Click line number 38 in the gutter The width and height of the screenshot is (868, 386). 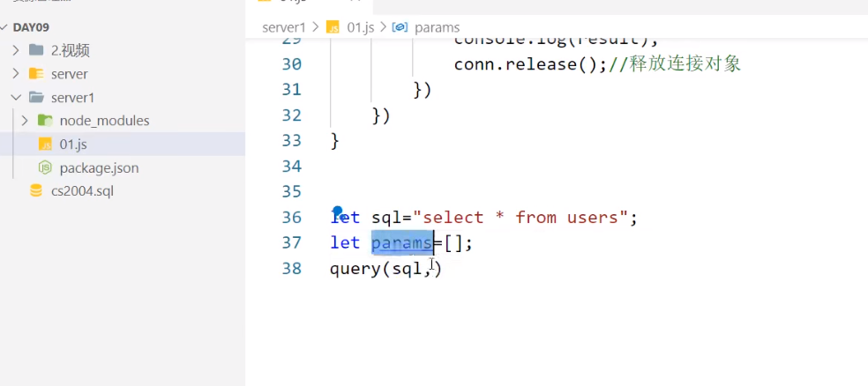tap(292, 269)
